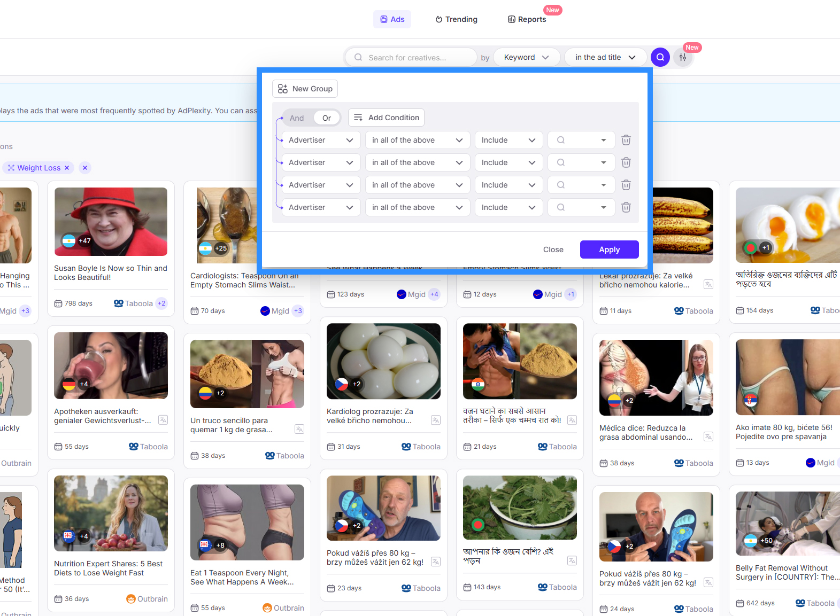This screenshot has width=840, height=616.
Task: Switch to the Trending tab
Action: pyautogui.click(x=456, y=19)
